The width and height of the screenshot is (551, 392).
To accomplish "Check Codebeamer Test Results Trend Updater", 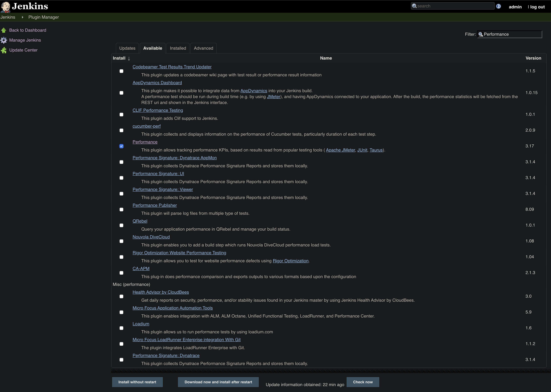I will point(121,71).
